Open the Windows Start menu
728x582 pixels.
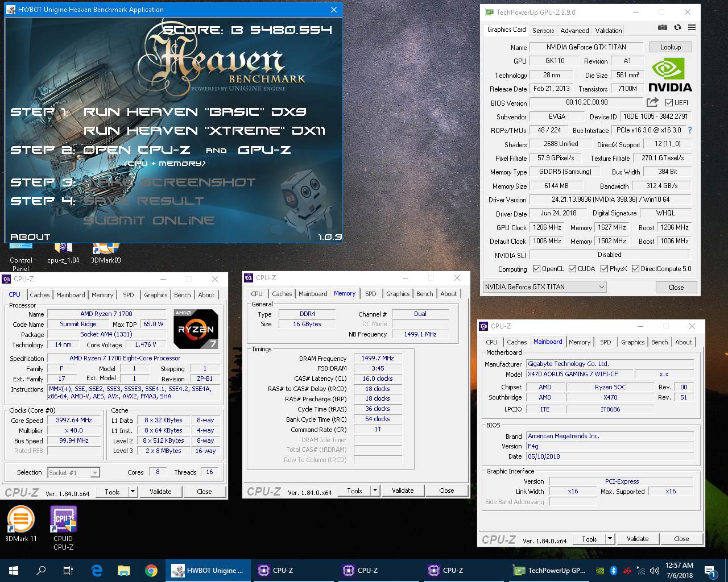(x=14, y=571)
